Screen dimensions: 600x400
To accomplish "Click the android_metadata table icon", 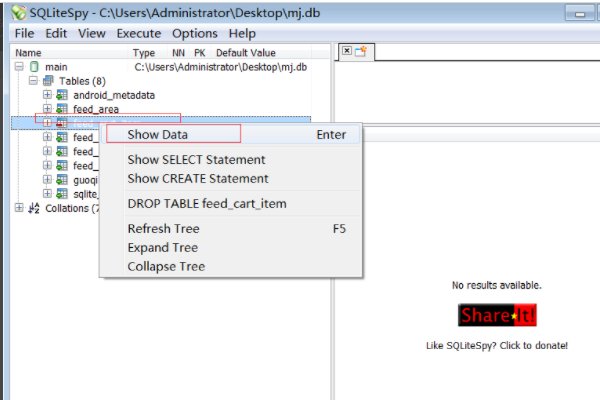I will pos(62,95).
